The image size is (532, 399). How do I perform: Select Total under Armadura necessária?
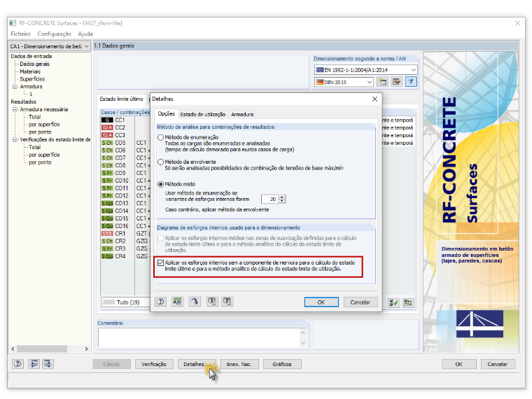(34, 117)
